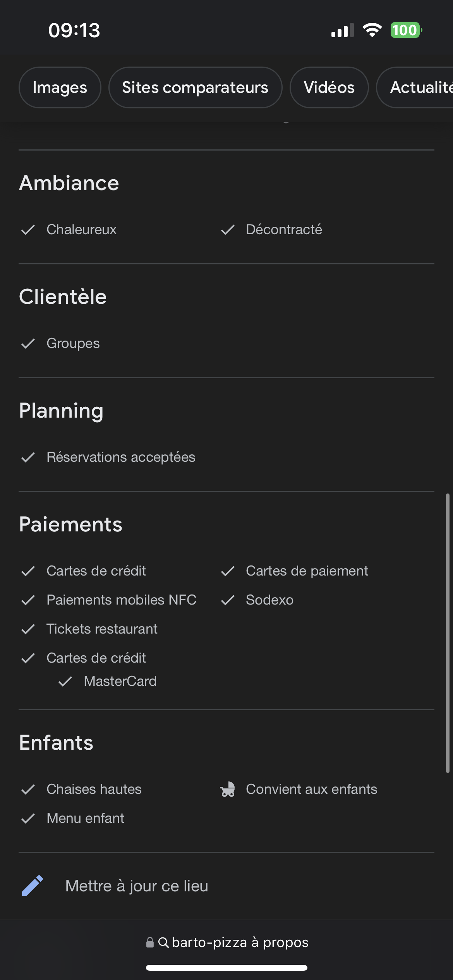This screenshot has height=980, width=453.
Task: Open the Images filter tab
Action: [x=60, y=87]
